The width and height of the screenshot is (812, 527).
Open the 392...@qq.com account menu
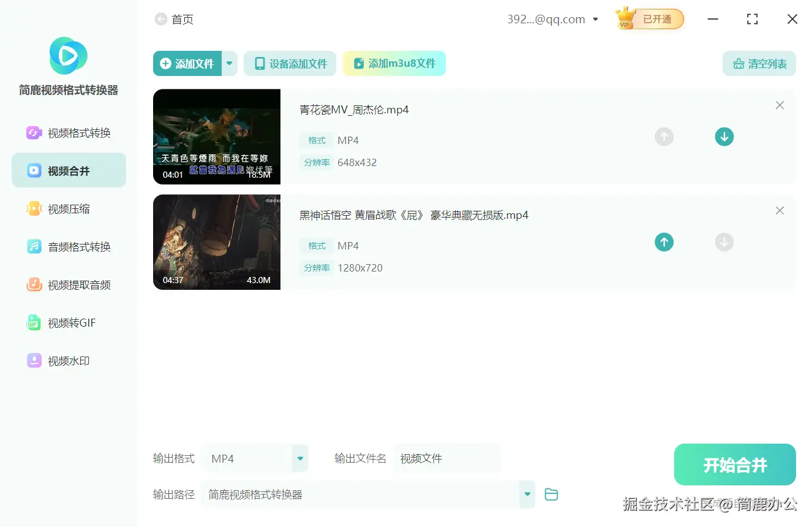click(x=552, y=19)
